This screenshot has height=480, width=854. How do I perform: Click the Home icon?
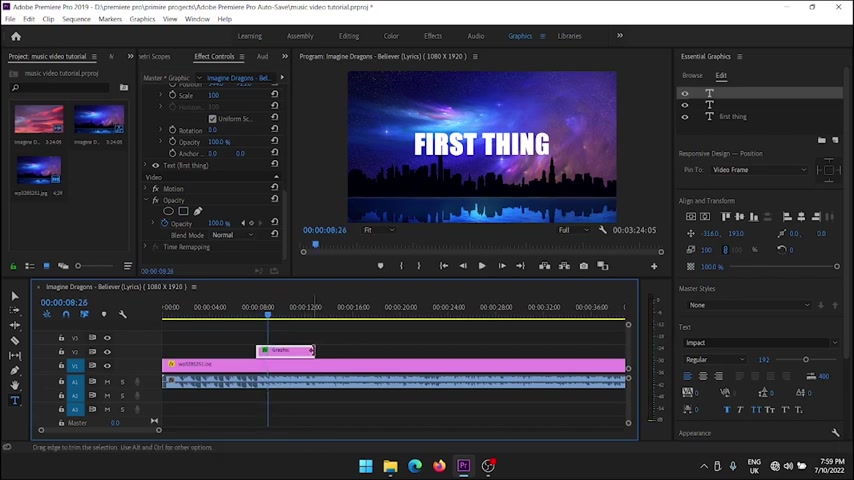coord(16,37)
